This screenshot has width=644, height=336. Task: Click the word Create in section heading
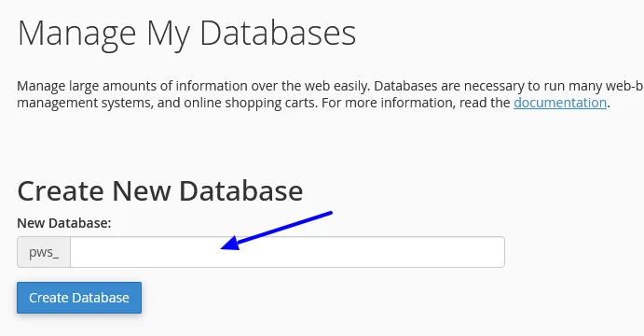click(61, 190)
